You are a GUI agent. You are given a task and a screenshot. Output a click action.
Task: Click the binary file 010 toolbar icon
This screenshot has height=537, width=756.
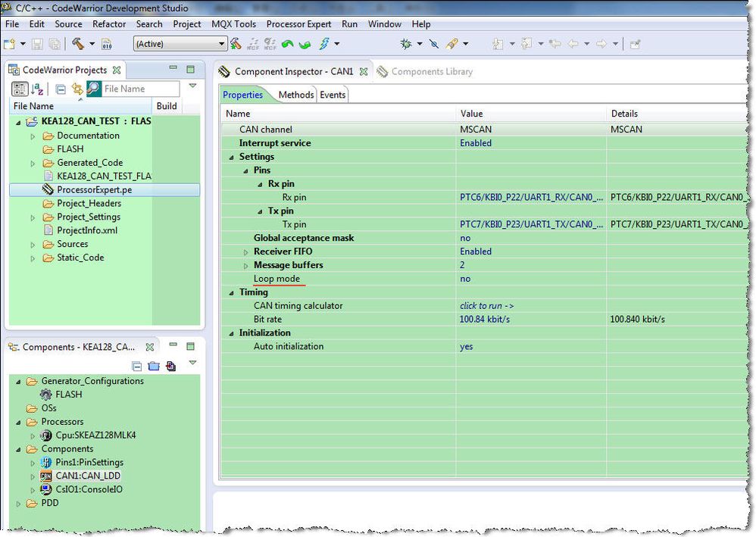107,44
